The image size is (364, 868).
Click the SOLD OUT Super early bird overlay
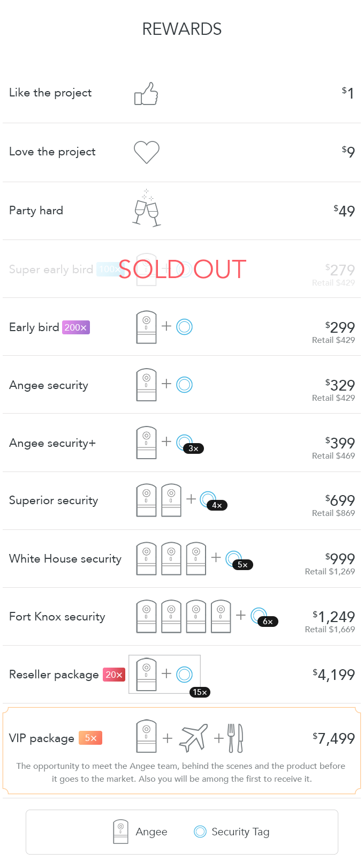tap(182, 269)
